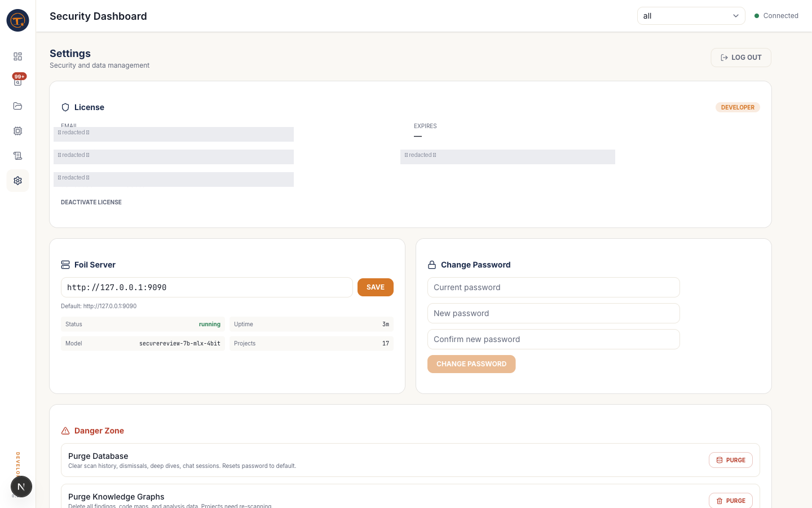Purge the database via Purge button
This screenshot has width=812, height=508.
[730, 460]
